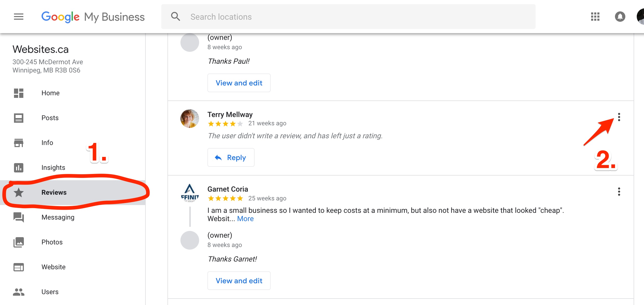Click the 300-245 McDermot Ave address
This screenshot has width=644, height=305.
click(x=48, y=62)
